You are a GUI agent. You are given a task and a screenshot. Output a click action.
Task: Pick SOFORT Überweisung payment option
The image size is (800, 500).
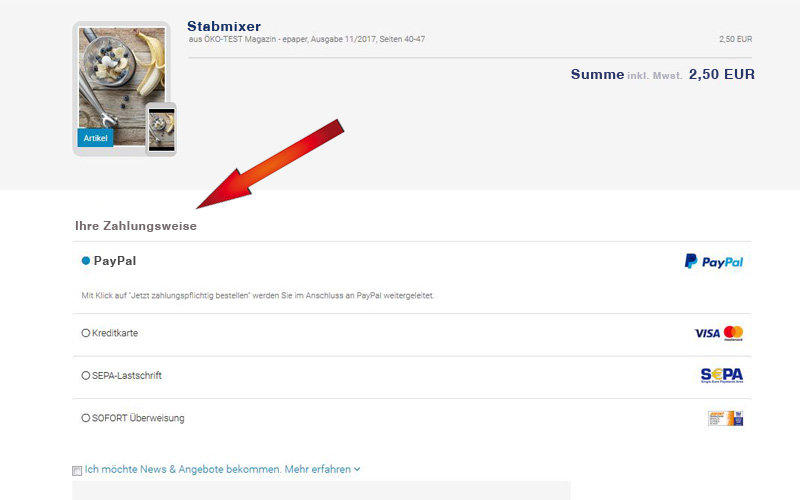click(x=86, y=418)
